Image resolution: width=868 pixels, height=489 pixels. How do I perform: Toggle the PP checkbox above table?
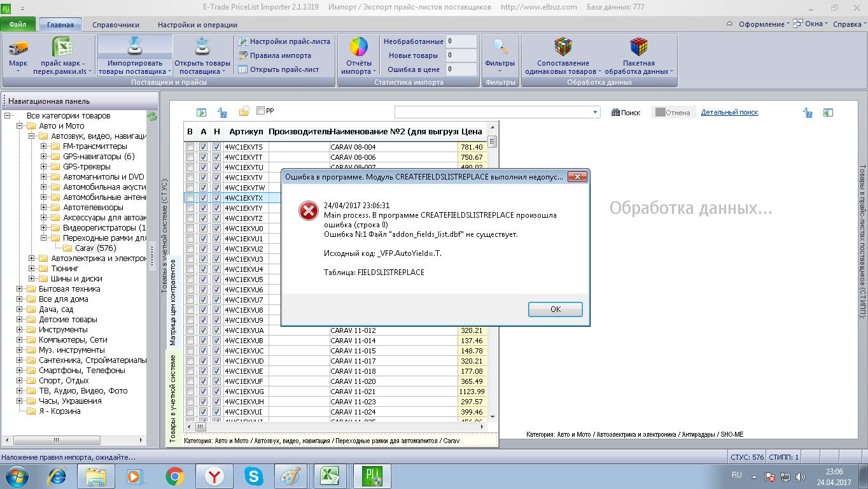point(260,111)
